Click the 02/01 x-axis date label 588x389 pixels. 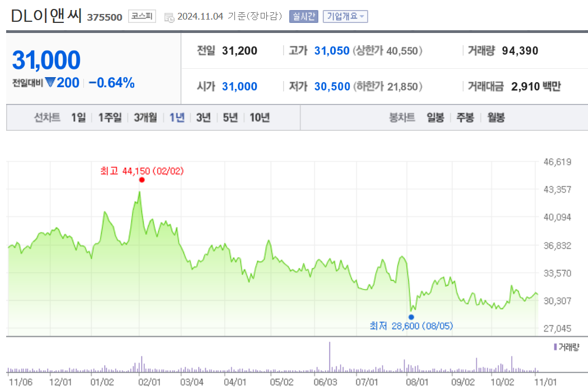tap(149, 382)
